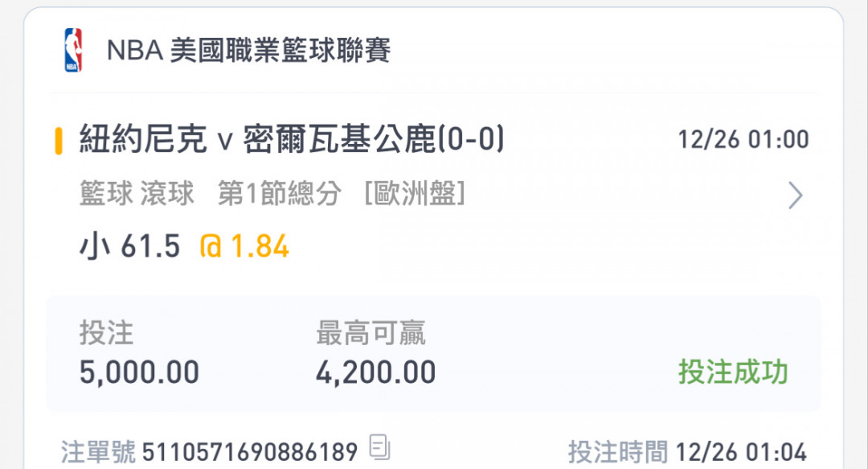Screen dimensions: 868x469
Task: Select bet slip number 511057169088618​9
Action: pyautogui.click(x=250, y=452)
